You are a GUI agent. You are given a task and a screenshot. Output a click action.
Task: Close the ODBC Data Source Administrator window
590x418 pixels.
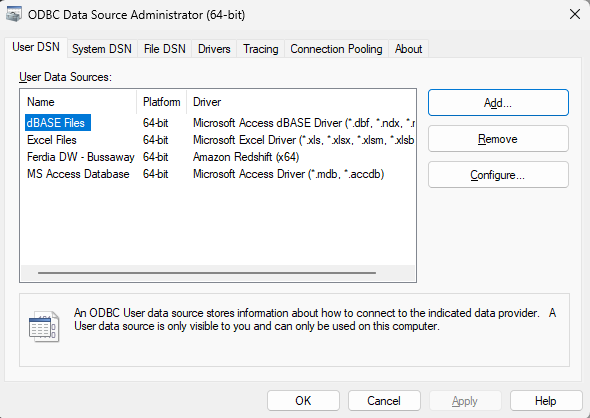click(x=575, y=15)
